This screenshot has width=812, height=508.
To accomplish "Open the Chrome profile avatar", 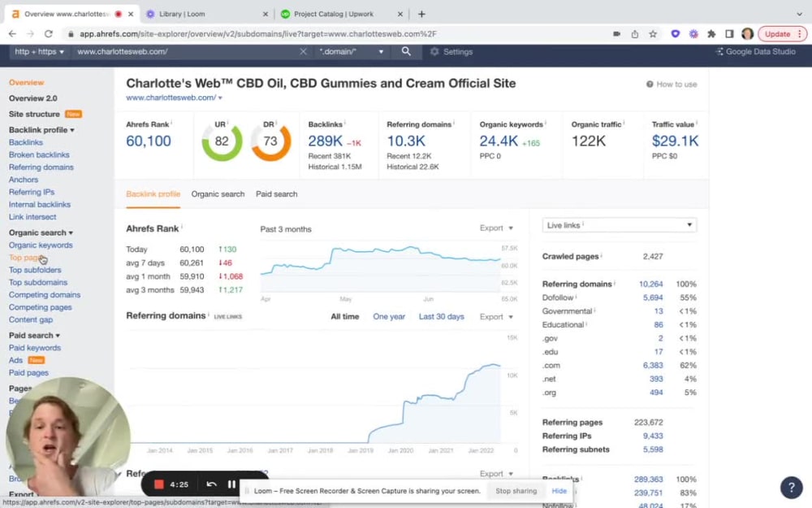I will (747, 34).
